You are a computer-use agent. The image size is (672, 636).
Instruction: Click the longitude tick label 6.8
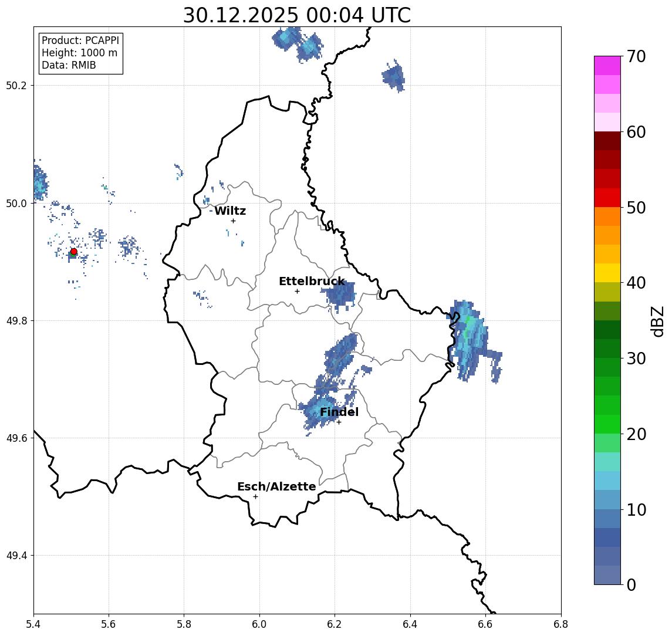pos(560,624)
